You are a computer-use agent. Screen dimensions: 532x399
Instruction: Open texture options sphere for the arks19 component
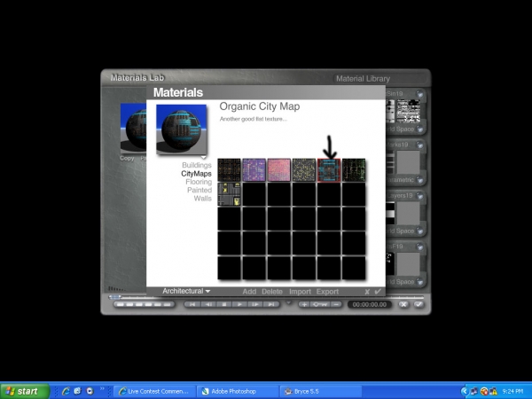click(419, 145)
